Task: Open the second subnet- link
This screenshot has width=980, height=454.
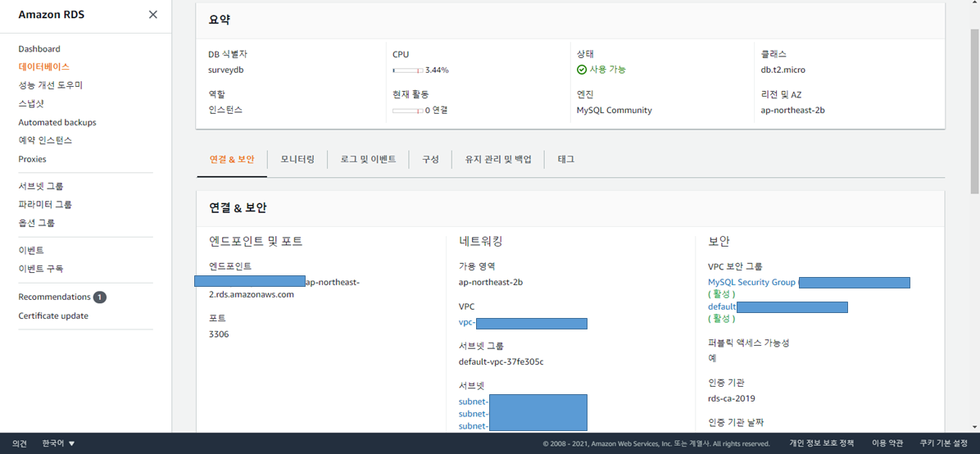Action: (x=474, y=414)
